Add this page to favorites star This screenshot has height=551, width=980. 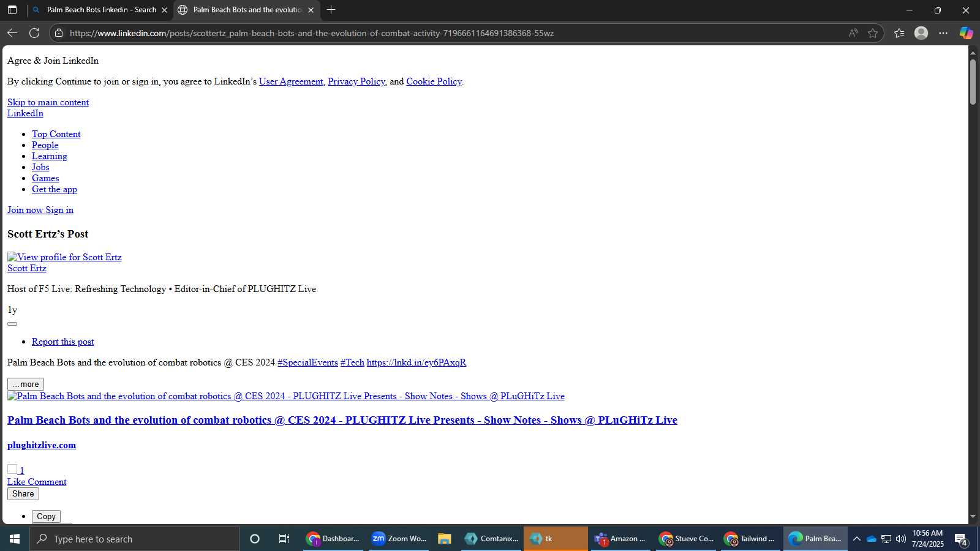[873, 33]
